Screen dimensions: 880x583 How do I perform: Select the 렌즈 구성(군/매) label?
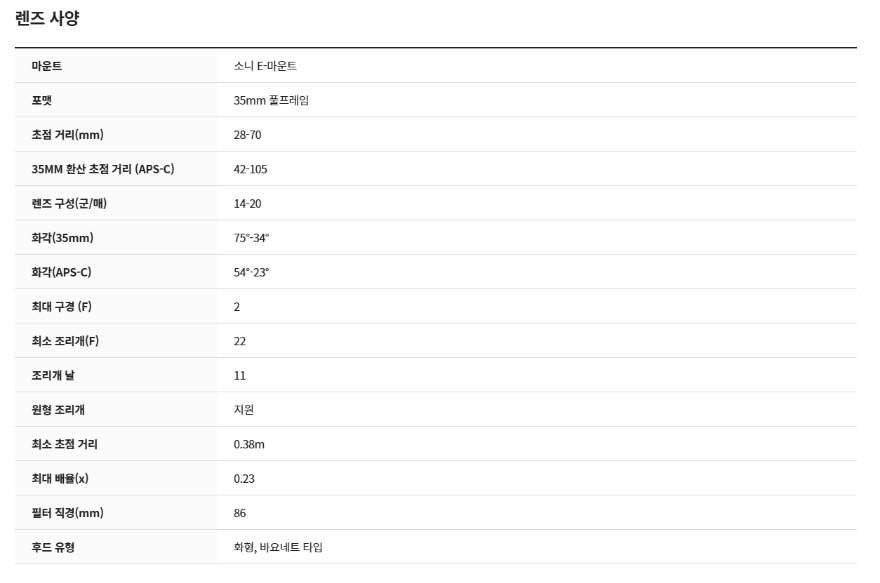69,203
